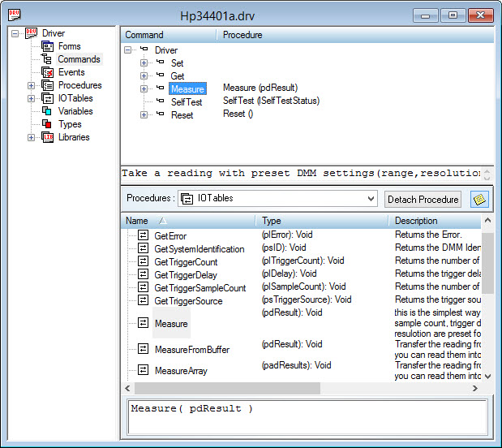Image resolution: width=502 pixels, height=448 pixels.
Task: Click the Types icon in left tree
Action: click(x=48, y=124)
